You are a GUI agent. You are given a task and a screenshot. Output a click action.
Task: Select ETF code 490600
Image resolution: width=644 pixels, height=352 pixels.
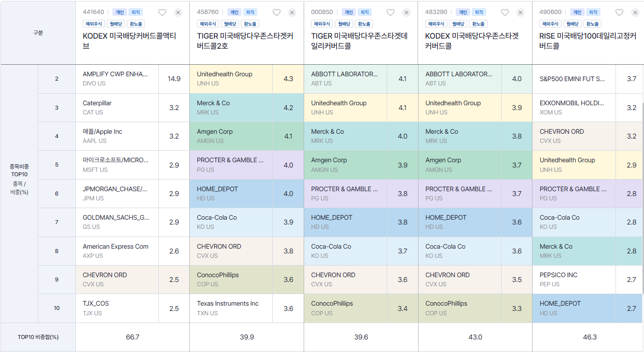551,12
